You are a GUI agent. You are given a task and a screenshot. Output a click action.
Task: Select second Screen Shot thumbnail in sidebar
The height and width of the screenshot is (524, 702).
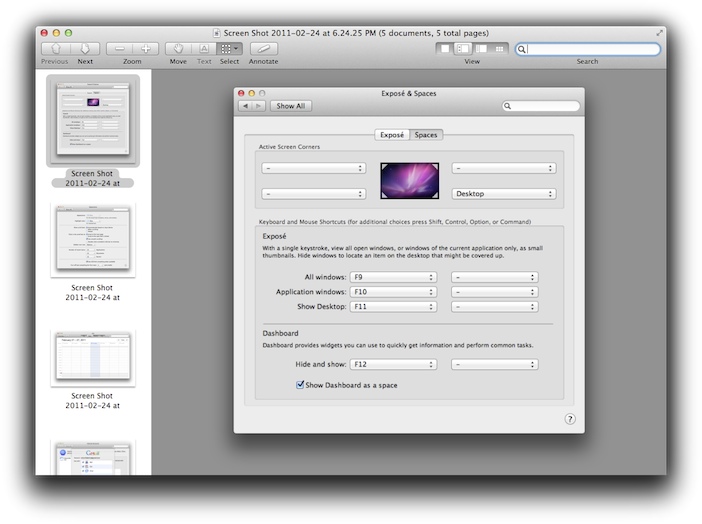click(x=93, y=240)
